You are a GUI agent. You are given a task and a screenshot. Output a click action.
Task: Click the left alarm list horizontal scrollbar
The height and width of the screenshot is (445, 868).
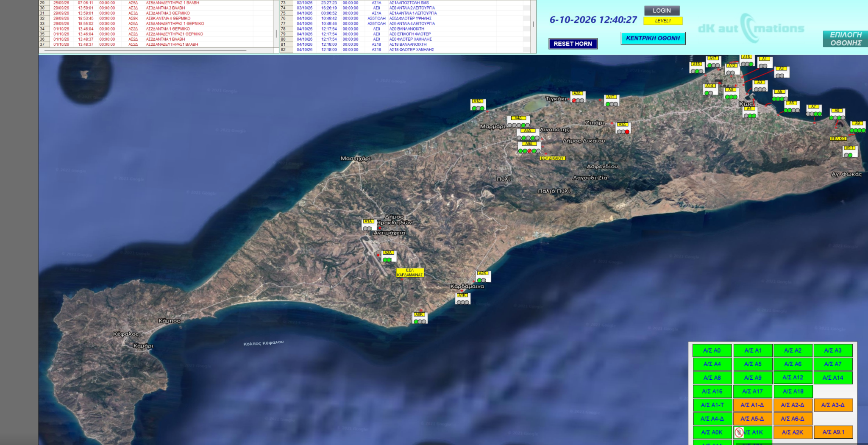pyautogui.click(x=145, y=51)
